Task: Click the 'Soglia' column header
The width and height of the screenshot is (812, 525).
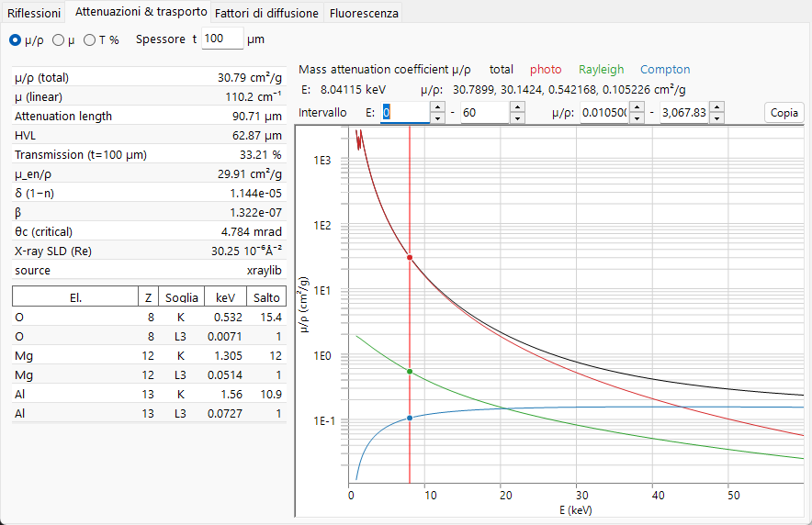Action: [x=181, y=297]
